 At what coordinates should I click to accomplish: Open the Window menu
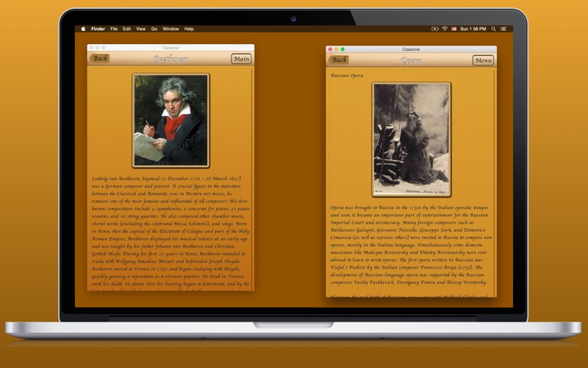[x=171, y=29]
